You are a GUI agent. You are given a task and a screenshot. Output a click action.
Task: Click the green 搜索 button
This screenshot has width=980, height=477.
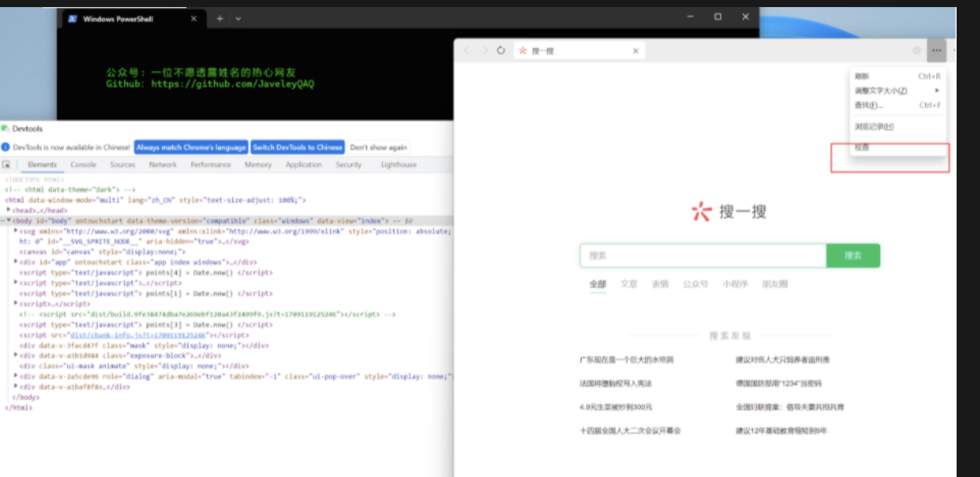[x=853, y=255]
